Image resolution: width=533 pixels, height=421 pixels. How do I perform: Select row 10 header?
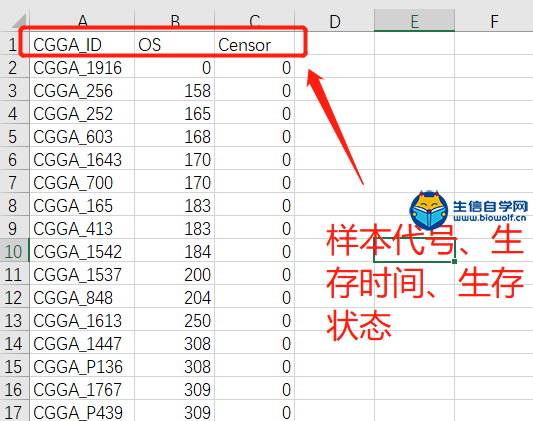[x=14, y=251]
